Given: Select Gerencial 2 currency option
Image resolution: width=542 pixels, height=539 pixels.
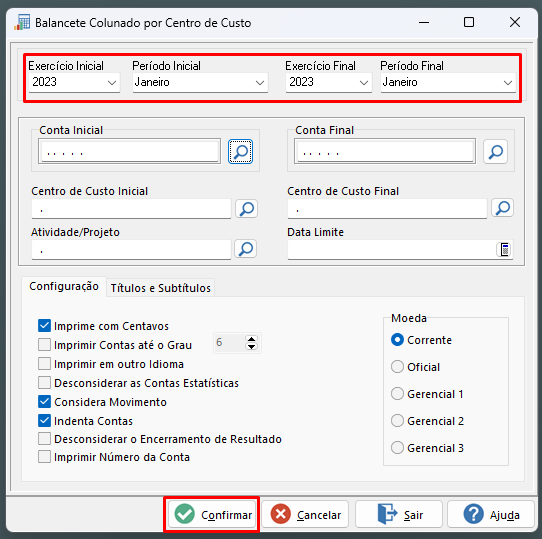Looking at the screenshot, I should pos(397,421).
